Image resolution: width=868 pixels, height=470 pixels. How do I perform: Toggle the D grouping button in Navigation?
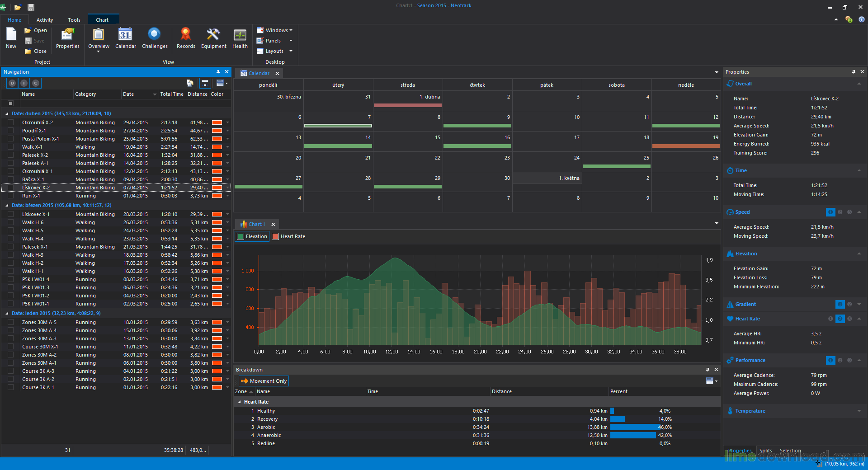[x=12, y=83]
